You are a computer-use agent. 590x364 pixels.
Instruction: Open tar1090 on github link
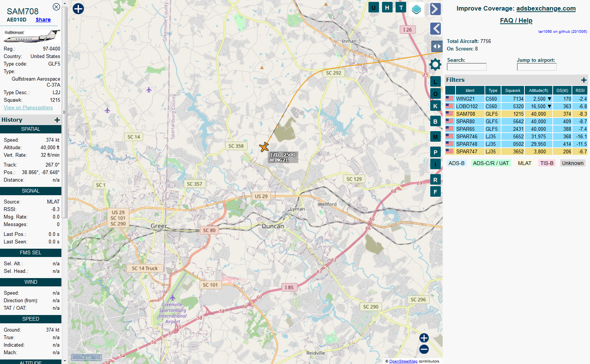pos(562,32)
